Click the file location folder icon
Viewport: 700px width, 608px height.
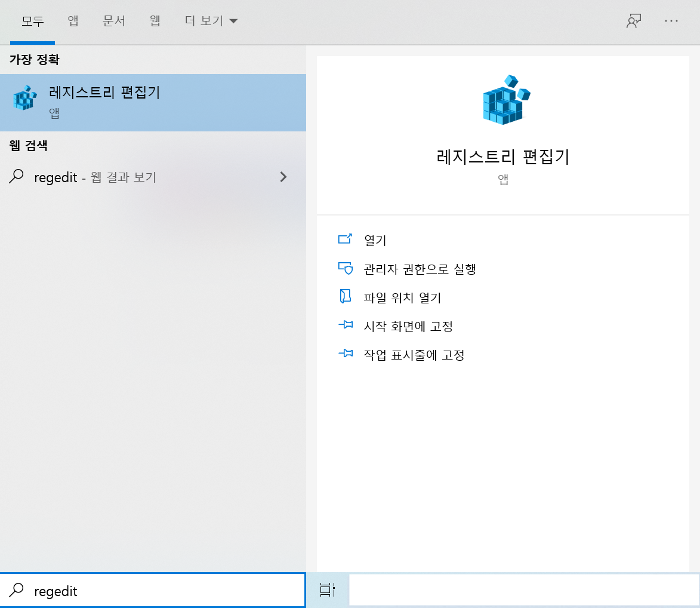tap(345, 296)
